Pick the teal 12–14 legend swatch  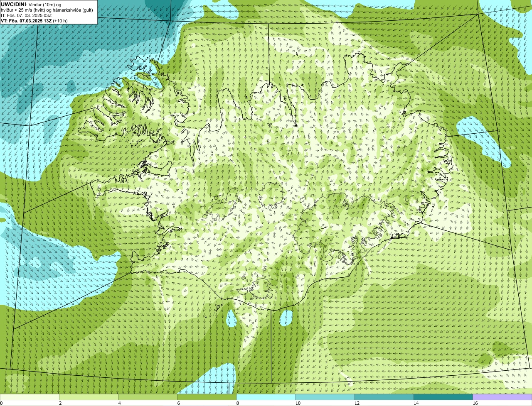coord(384,397)
